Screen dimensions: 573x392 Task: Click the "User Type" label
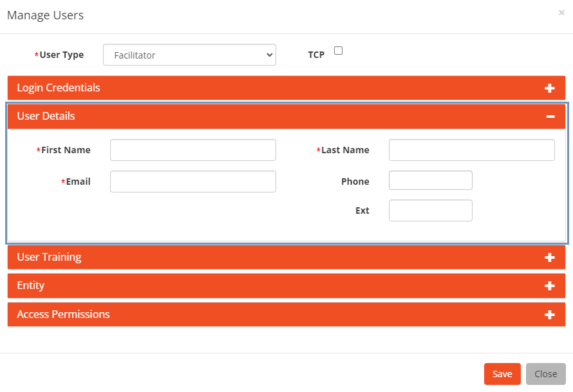pyautogui.click(x=62, y=55)
